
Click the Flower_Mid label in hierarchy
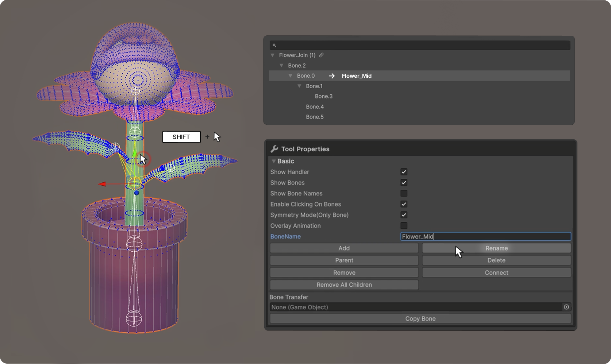357,76
